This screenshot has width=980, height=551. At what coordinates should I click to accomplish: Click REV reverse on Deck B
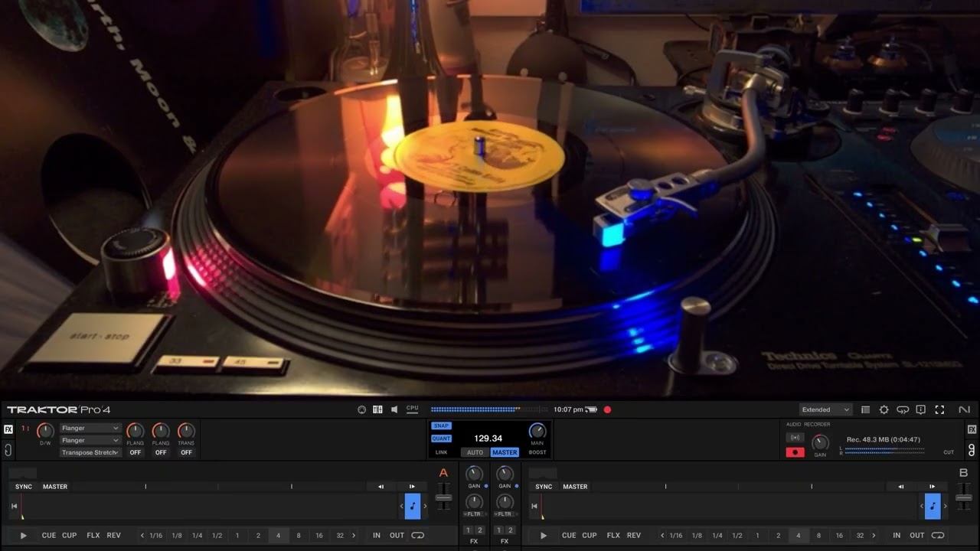[634, 536]
